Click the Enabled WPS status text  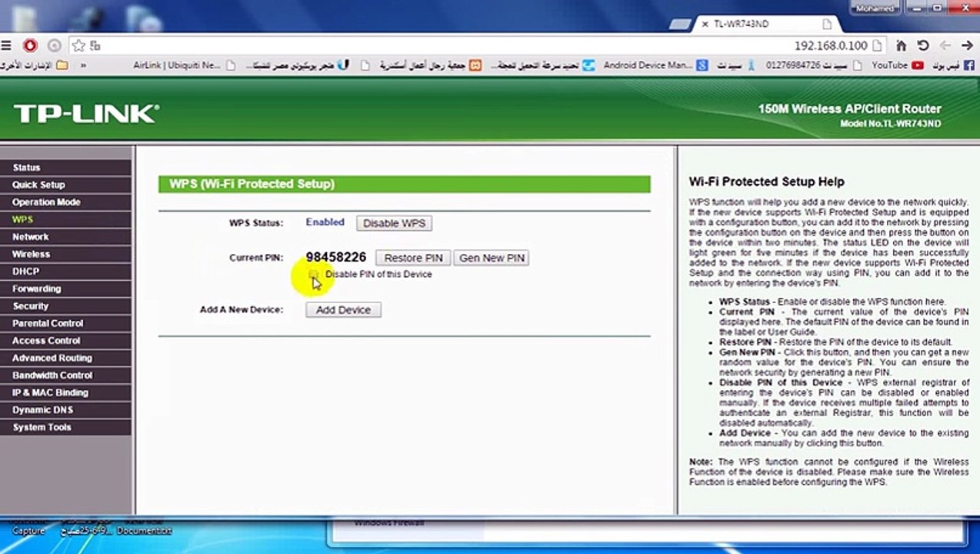(x=325, y=222)
